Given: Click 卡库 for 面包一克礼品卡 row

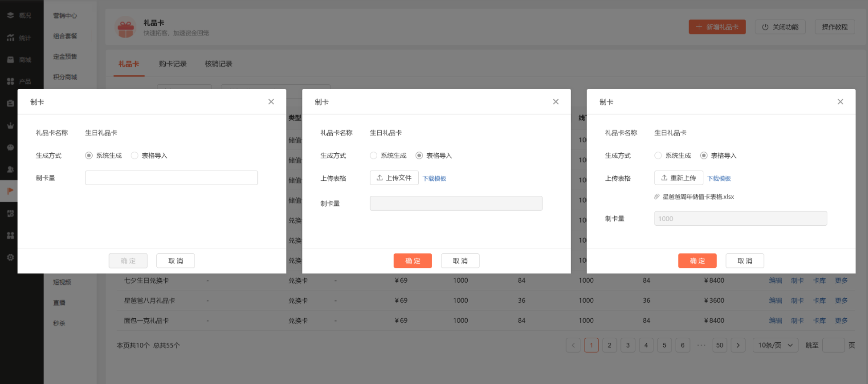Looking at the screenshot, I should 820,321.
